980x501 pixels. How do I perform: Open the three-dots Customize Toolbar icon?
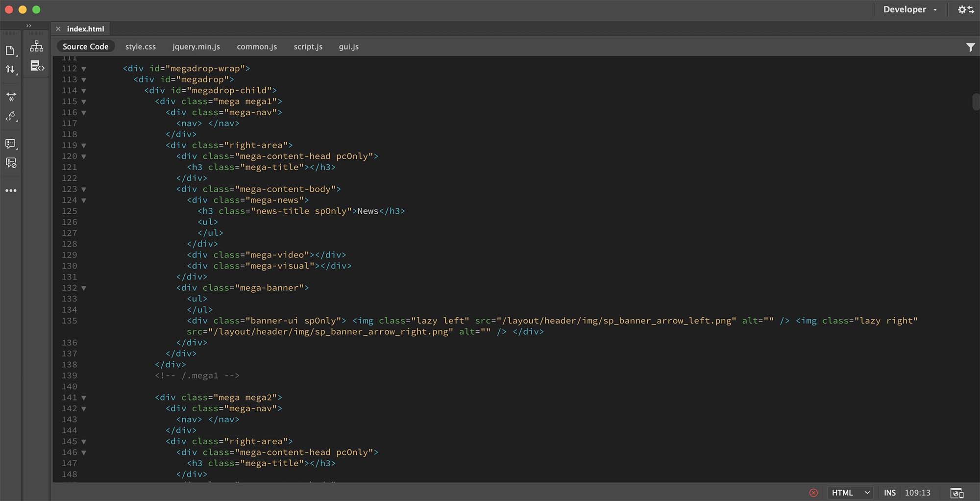pyautogui.click(x=11, y=190)
